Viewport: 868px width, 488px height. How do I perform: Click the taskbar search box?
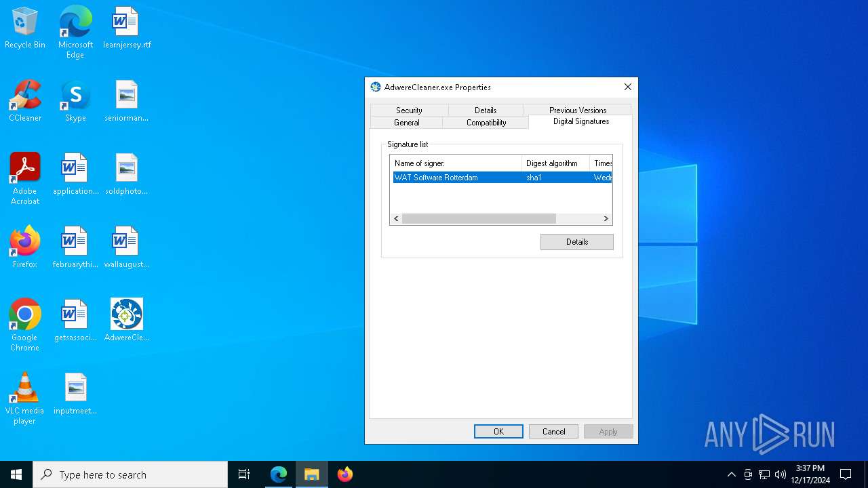tap(130, 474)
